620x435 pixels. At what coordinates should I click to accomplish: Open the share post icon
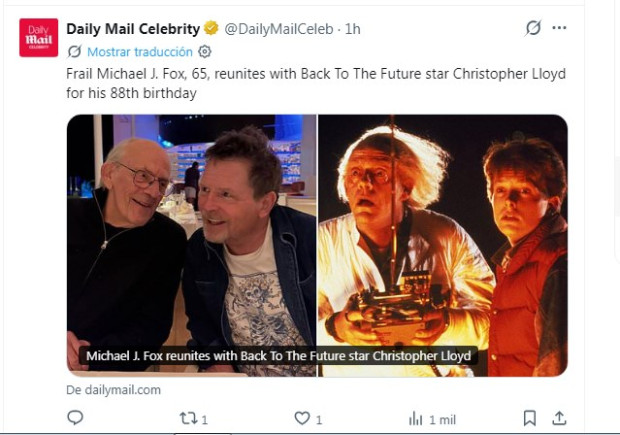tap(559, 418)
